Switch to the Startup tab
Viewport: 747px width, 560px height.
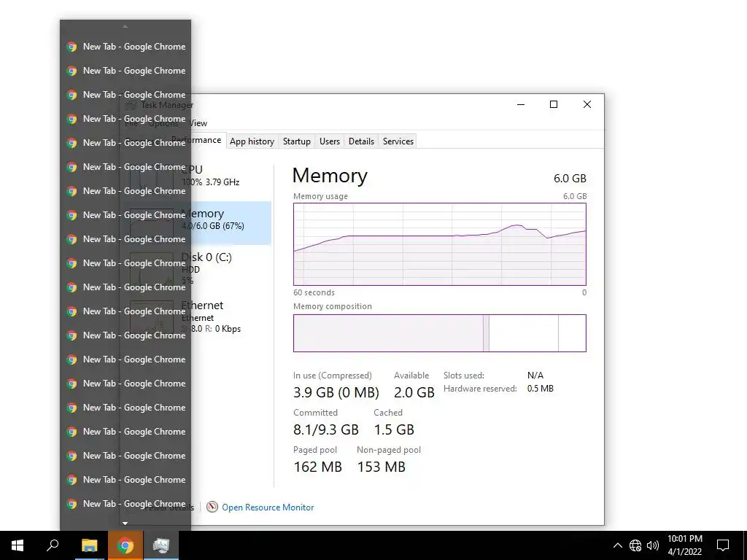[296, 141]
